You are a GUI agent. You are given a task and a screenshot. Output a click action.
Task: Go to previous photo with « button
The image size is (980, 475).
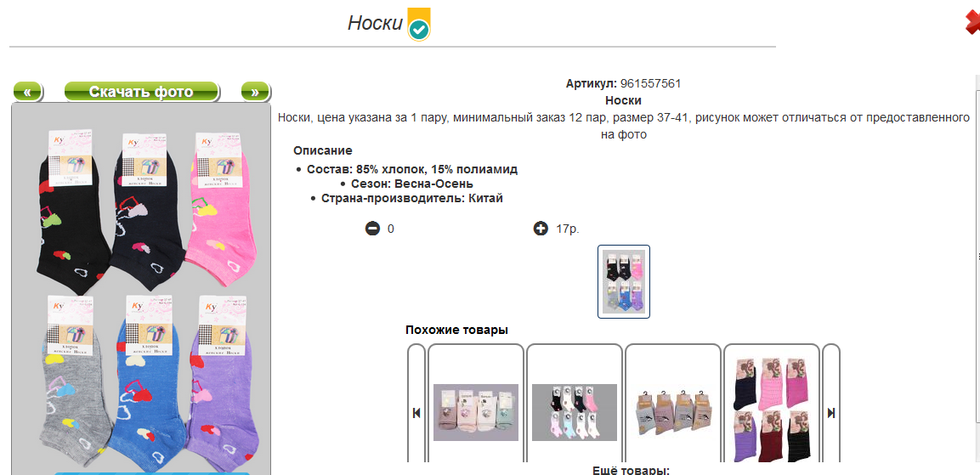27,92
